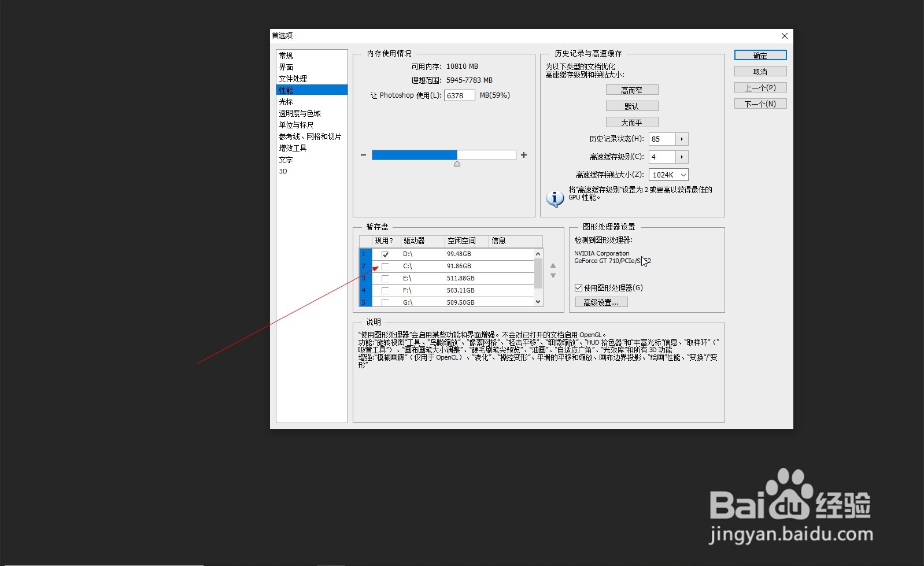Click the triangle handle under memory slider
The height and width of the screenshot is (566, 924).
(457, 164)
